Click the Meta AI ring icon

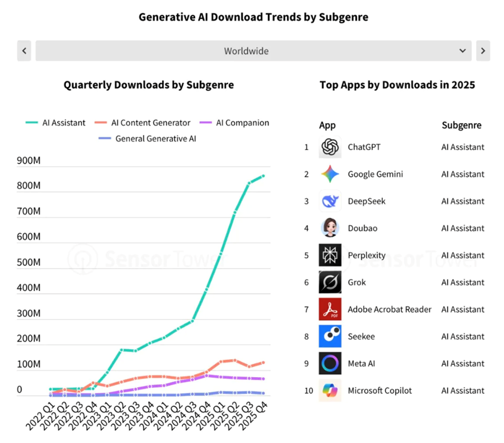click(x=330, y=363)
